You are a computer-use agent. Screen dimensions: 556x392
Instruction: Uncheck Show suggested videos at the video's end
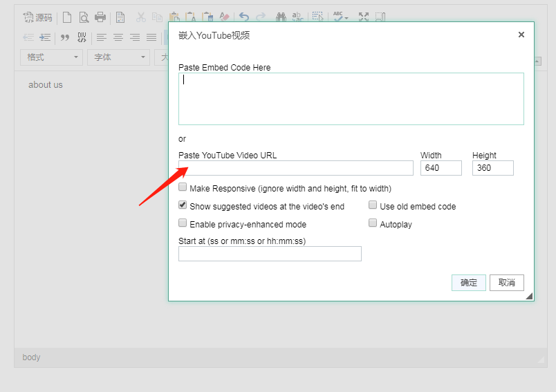[x=183, y=205]
